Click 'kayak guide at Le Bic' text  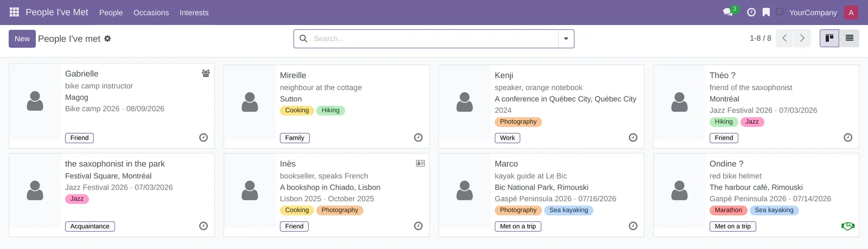click(531, 176)
